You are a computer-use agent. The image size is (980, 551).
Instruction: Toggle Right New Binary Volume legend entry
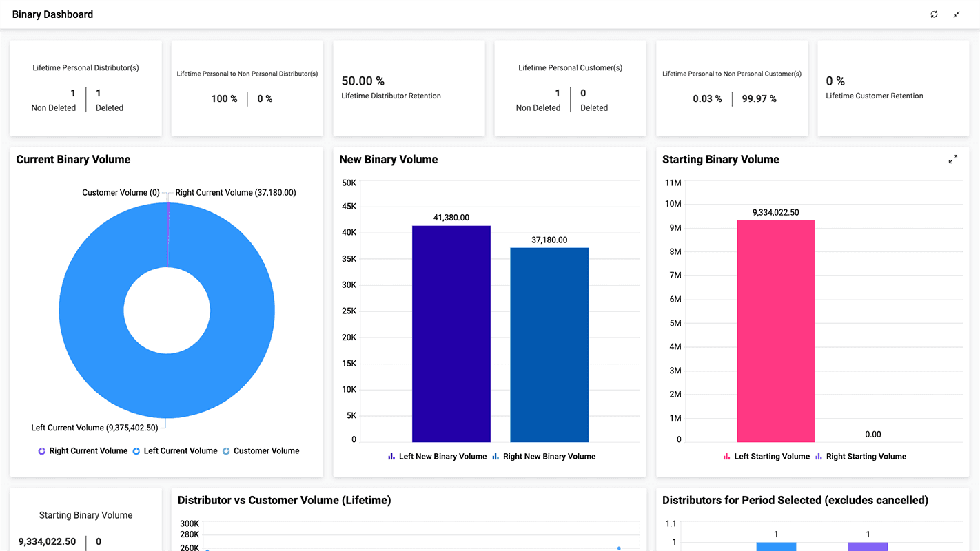point(544,457)
